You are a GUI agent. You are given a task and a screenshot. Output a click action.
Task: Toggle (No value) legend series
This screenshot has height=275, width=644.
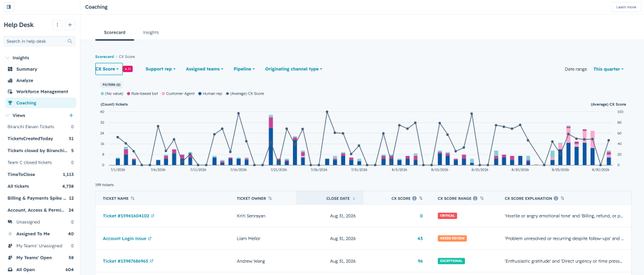[x=113, y=93]
